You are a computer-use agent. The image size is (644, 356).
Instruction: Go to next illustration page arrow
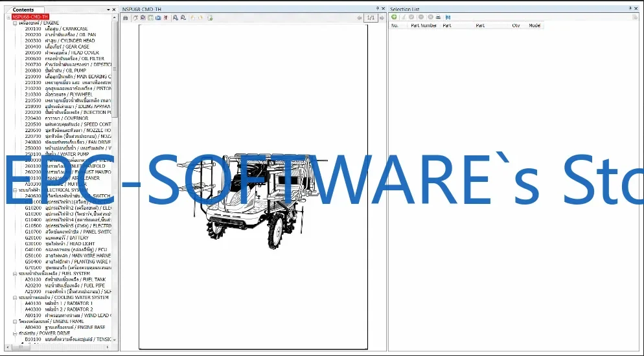click(x=382, y=18)
